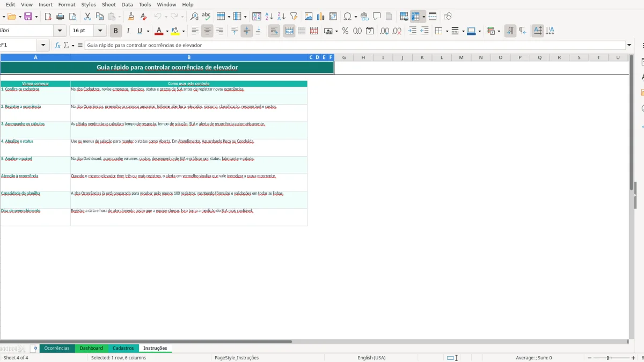The height and width of the screenshot is (362, 644).
Task: Format the cell as date
Action: (370, 31)
